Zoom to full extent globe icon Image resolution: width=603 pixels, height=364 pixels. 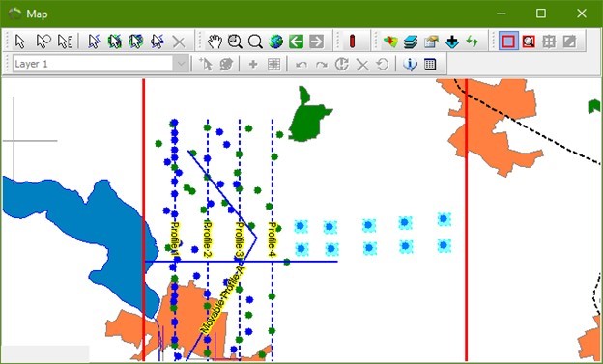275,42
